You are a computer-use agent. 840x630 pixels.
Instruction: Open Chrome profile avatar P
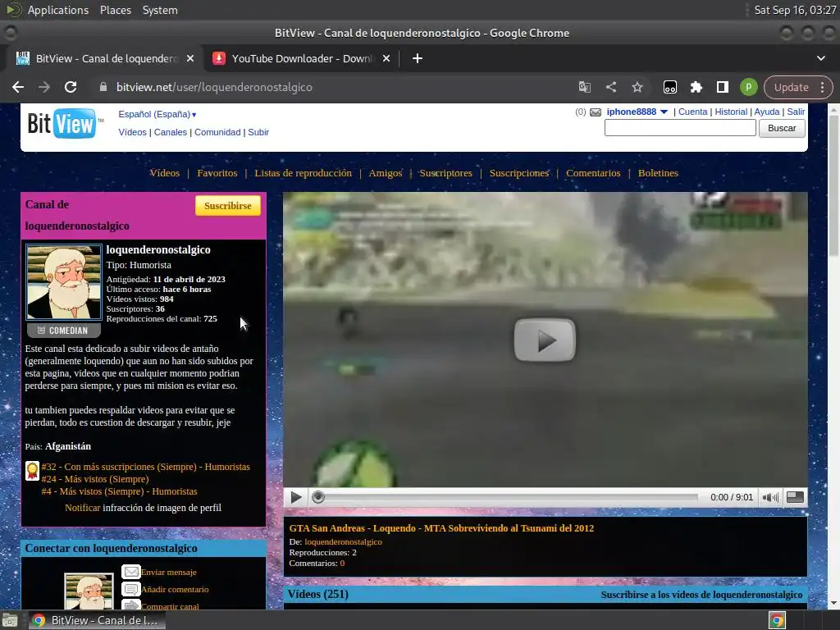[x=748, y=87]
